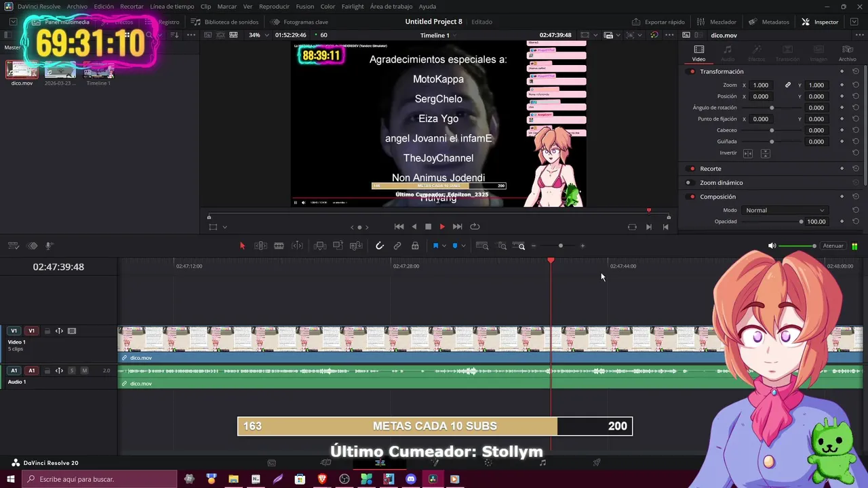Screen dimensions: 868x488
Task: Open the viewer zoom 34% dropdown
Action: tap(258, 35)
